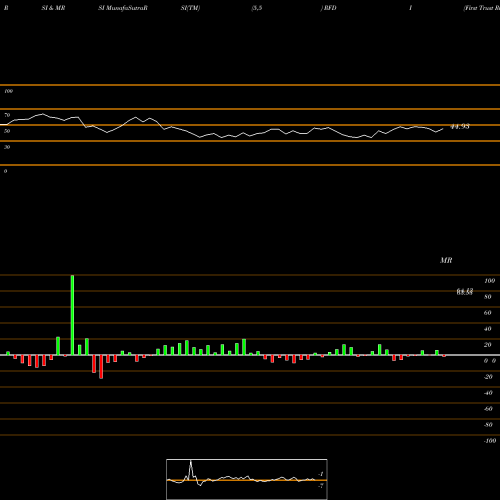Click the MR axis label -60
The image size is (500, 500).
(x=488, y=409)
